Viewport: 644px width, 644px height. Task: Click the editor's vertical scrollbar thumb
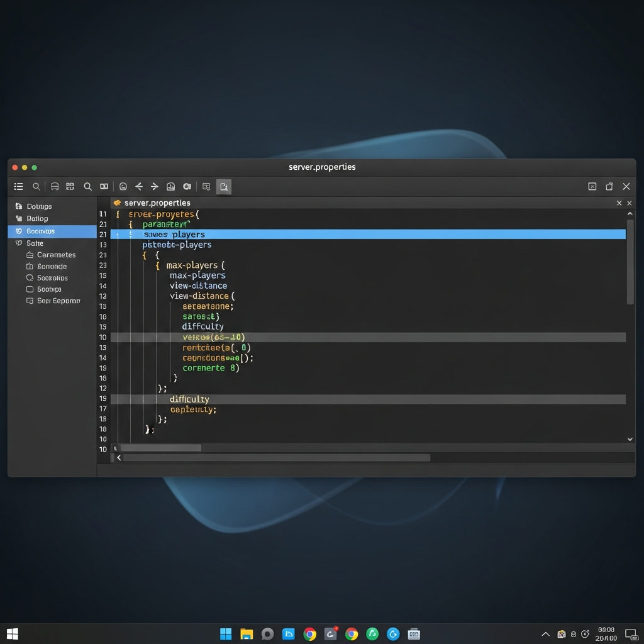tap(630, 262)
